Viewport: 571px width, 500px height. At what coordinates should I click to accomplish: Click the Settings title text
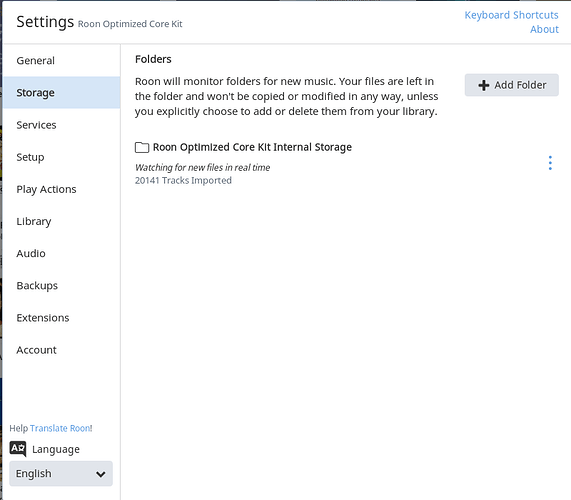coord(45,22)
